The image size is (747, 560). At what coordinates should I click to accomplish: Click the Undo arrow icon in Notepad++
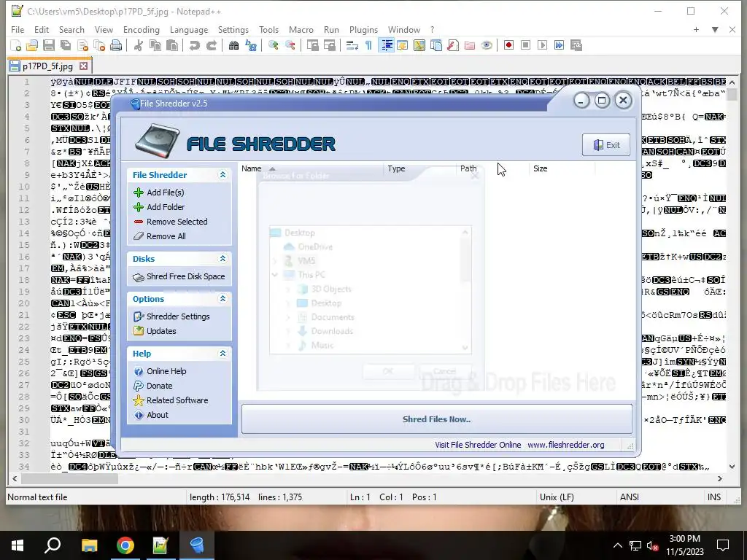point(194,46)
